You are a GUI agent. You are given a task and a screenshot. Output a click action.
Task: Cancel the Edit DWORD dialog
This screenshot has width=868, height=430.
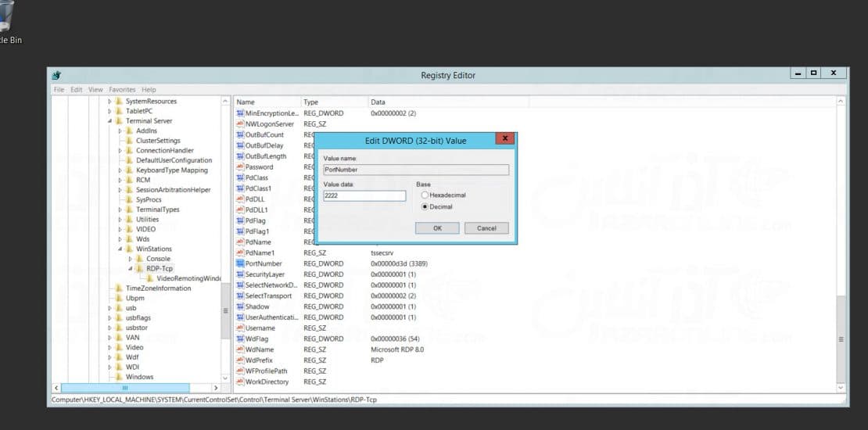coord(486,228)
